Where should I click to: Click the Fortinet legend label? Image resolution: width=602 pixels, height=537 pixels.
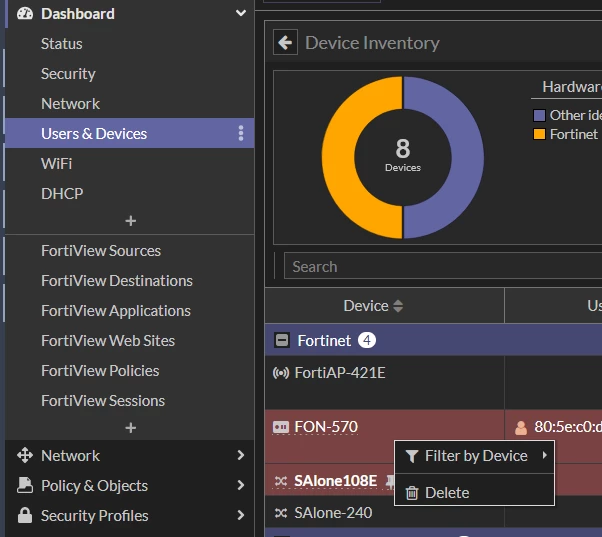click(574, 134)
